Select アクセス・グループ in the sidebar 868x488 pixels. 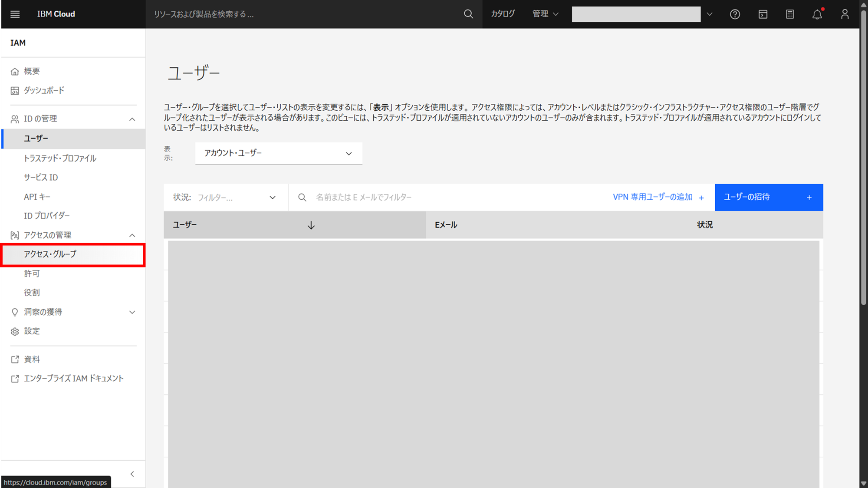pyautogui.click(x=50, y=254)
